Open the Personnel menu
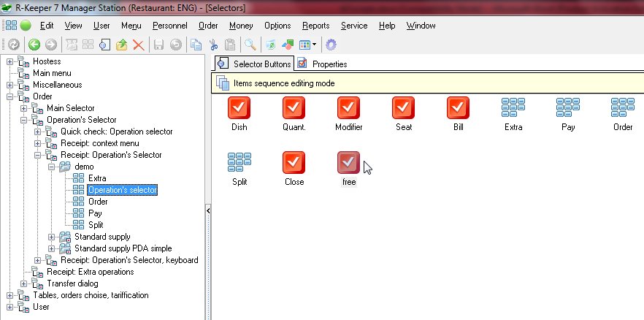This screenshot has height=320, width=644. pyautogui.click(x=170, y=26)
